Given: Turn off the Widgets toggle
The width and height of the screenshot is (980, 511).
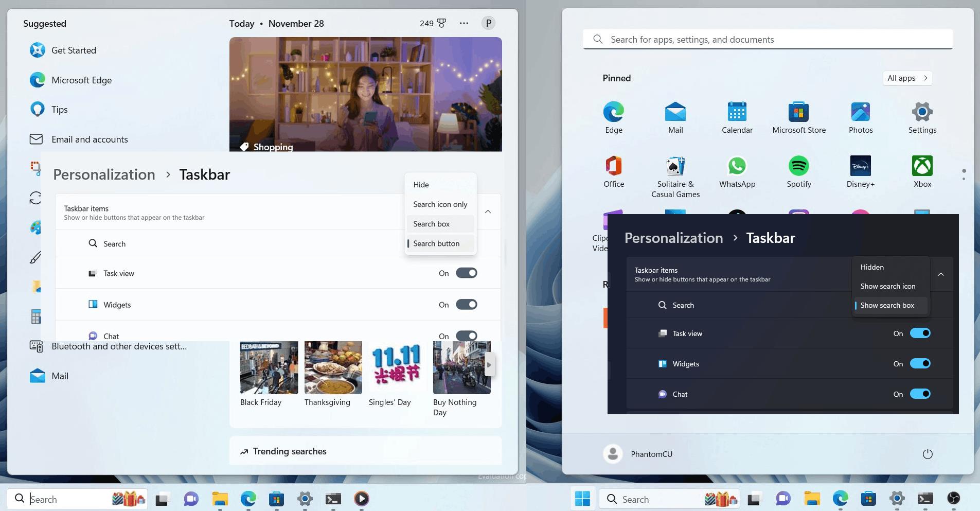Looking at the screenshot, I should (466, 304).
